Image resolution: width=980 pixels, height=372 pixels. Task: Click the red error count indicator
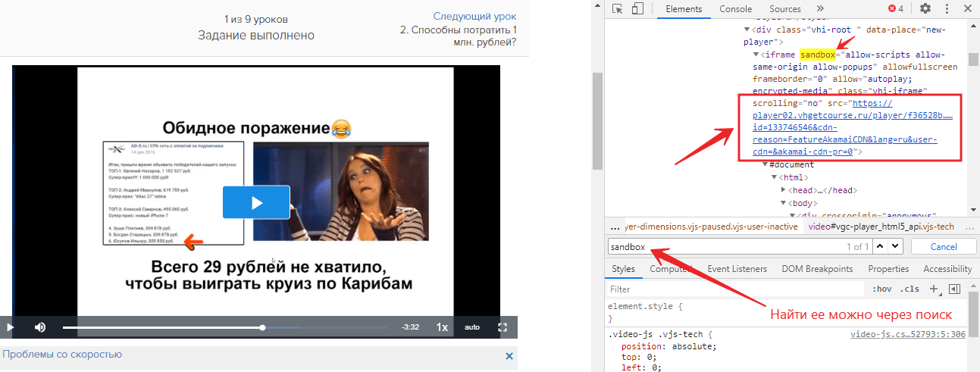(x=896, y=9)
